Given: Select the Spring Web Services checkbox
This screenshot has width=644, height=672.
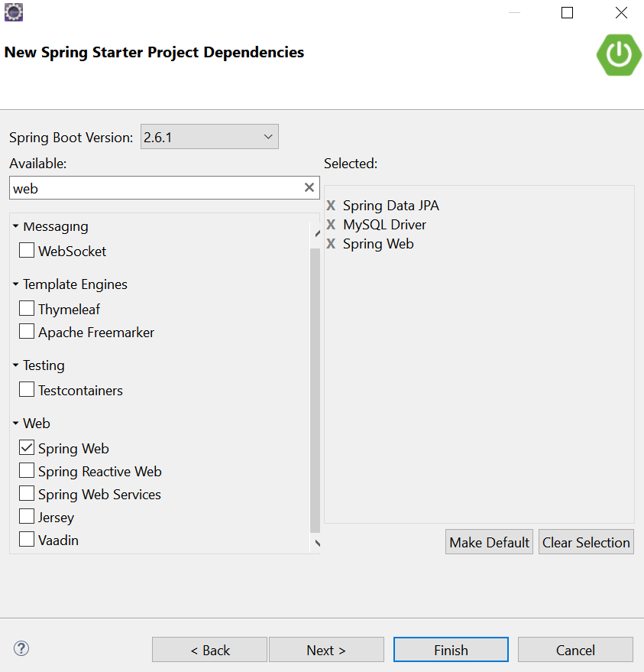Looking at the screenshot, I should pyautogui.click(x=27, y=494).
